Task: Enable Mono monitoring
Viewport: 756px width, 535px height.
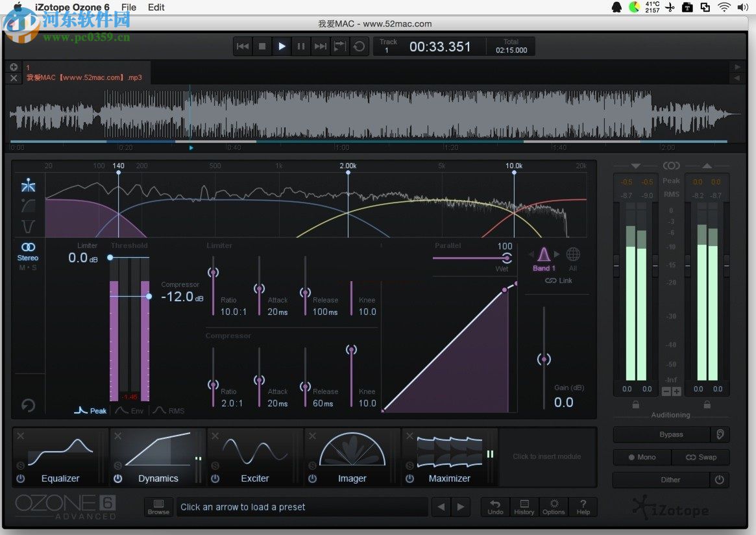Action: point(642,457)
